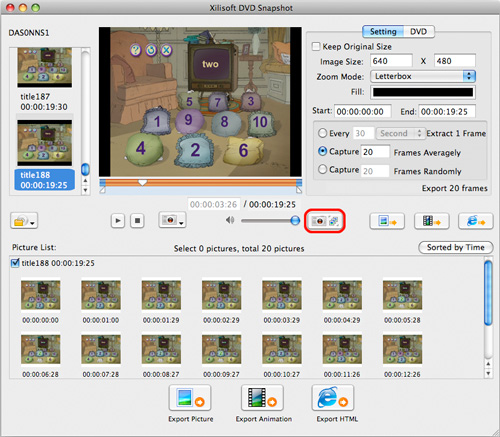
Task: Click the volume slider knob
Action: click(x=295, y=220)
